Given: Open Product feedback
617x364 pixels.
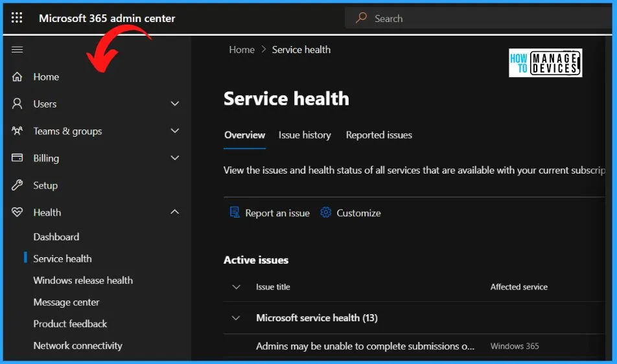Looking at the screenshot, I should pyautogui.click(x=70, y=323).
